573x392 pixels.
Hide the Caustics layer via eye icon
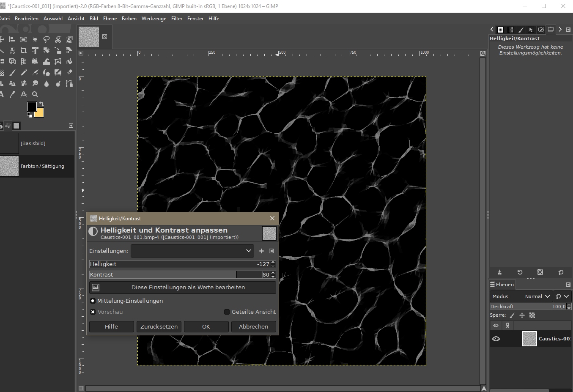pos(496,339)
